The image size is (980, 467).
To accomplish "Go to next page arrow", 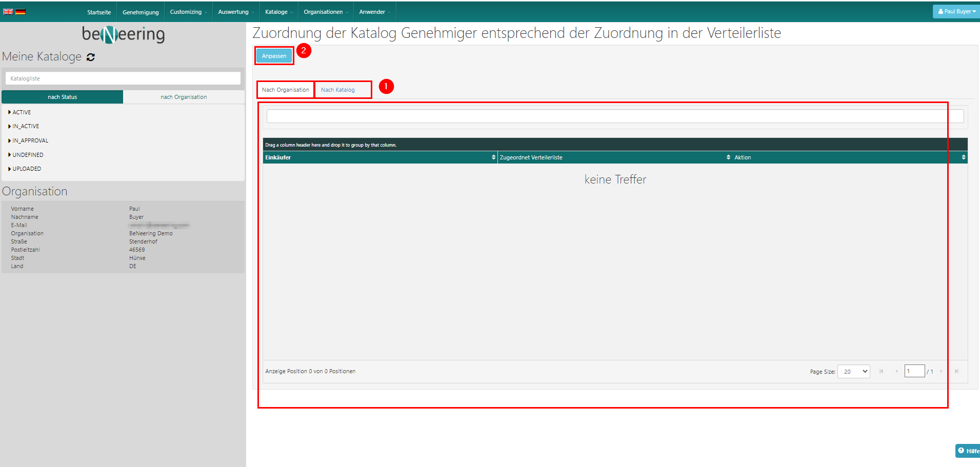I will click(x=941, y=371).
